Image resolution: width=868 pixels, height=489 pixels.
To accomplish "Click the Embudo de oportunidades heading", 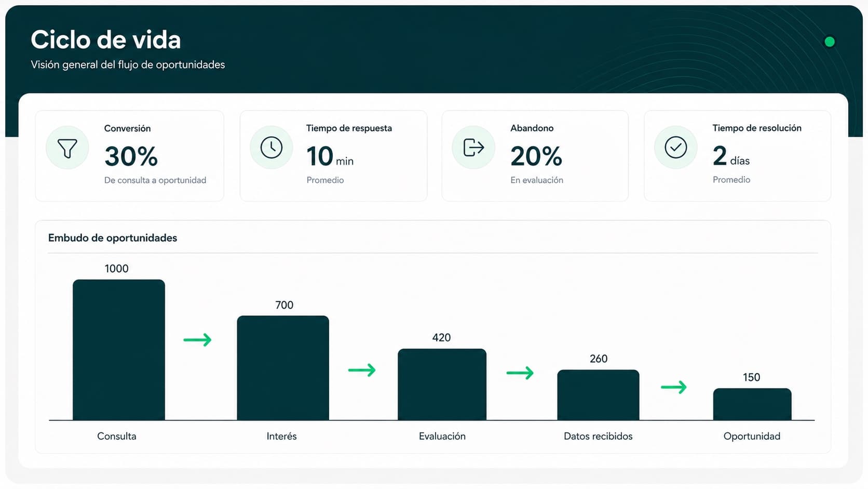I will [x=113, y=238].
